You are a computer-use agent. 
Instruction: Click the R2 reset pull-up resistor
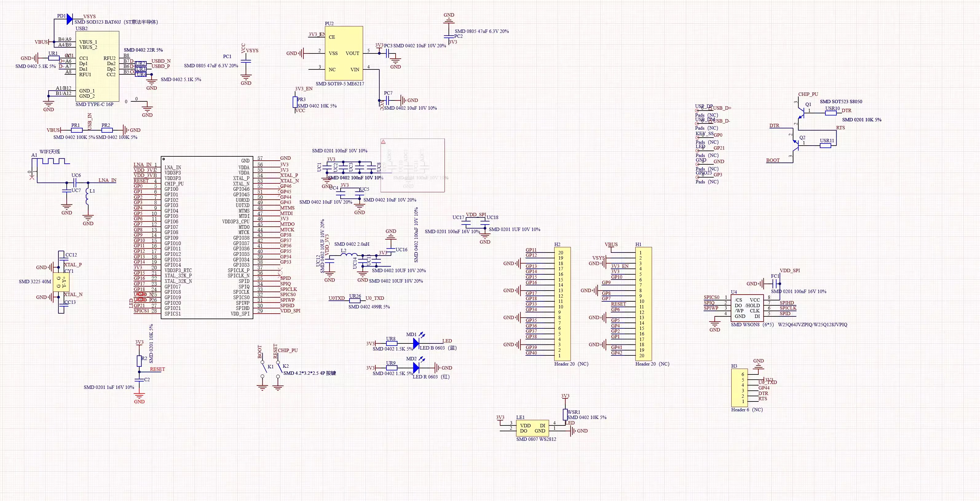[x=139, y=361]
